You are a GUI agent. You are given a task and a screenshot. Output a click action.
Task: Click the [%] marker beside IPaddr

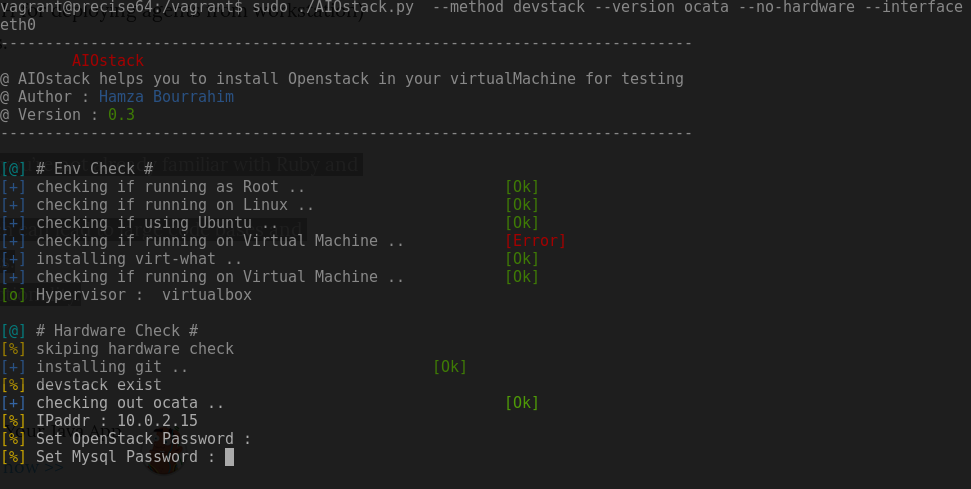click(13, 421)
